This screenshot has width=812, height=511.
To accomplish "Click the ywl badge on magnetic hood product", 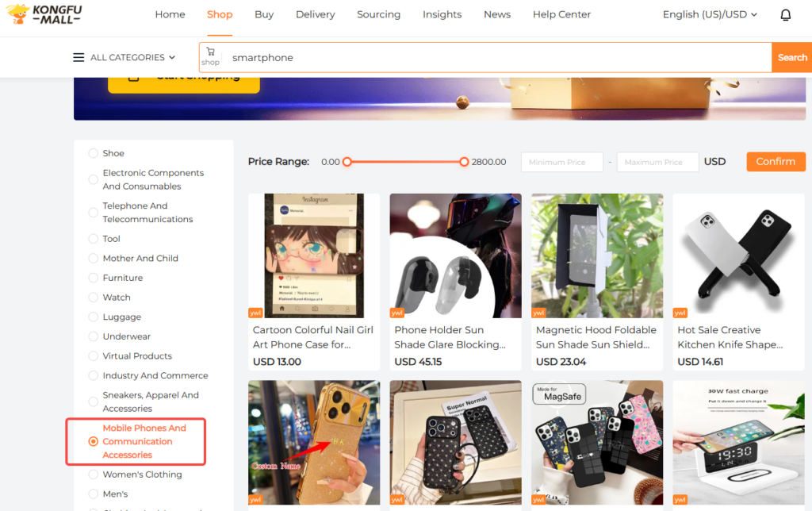I will (x=538, y=313).
